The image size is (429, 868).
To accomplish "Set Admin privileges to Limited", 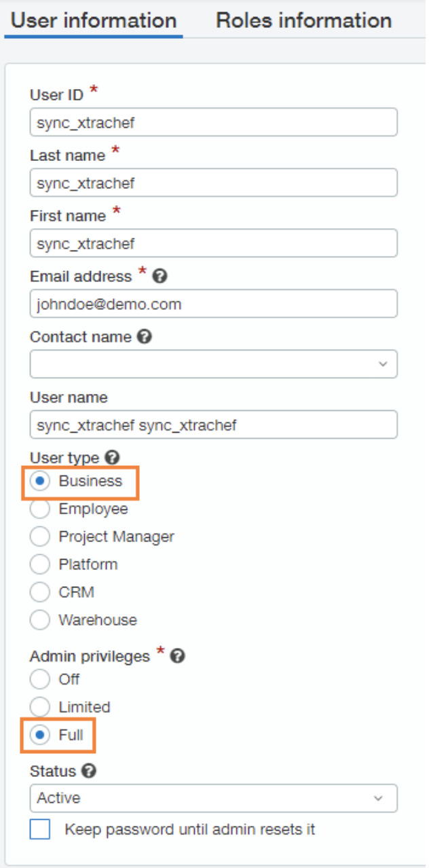I will point(41,707).
